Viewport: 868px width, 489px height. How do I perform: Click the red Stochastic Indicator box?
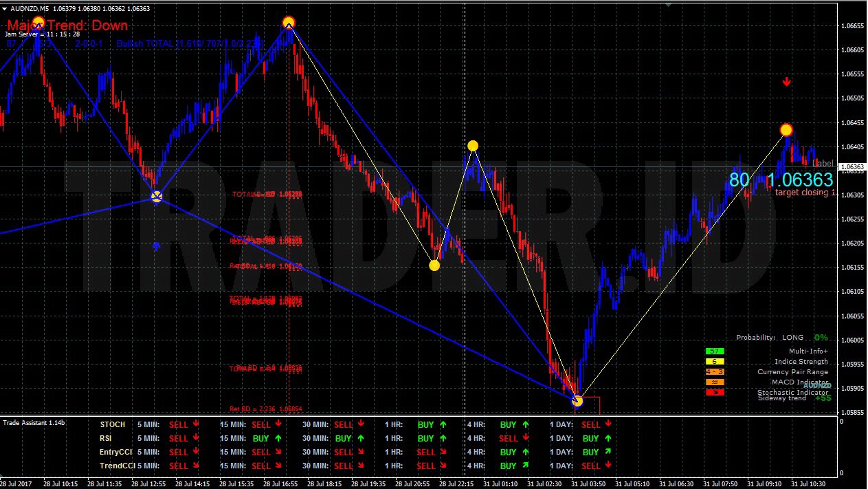pos(713,392)
